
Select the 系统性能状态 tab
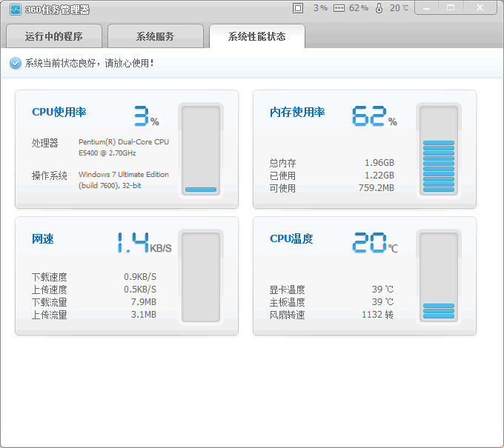256,36
